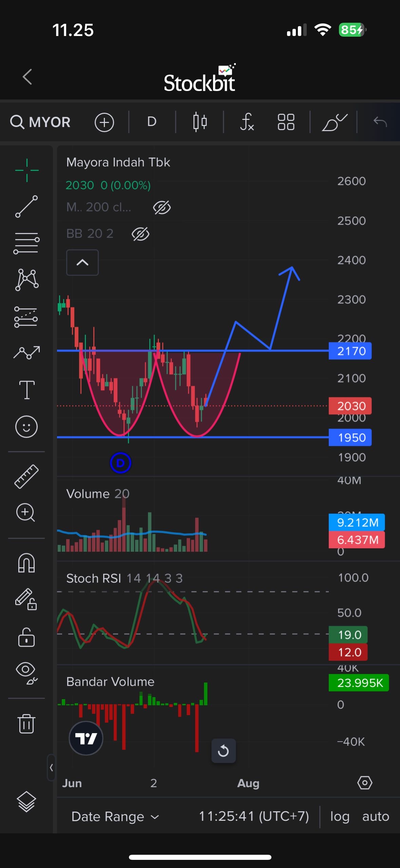Show the hidden BB 20 2 indicator
400x868 pixels.
coord(140,234)
